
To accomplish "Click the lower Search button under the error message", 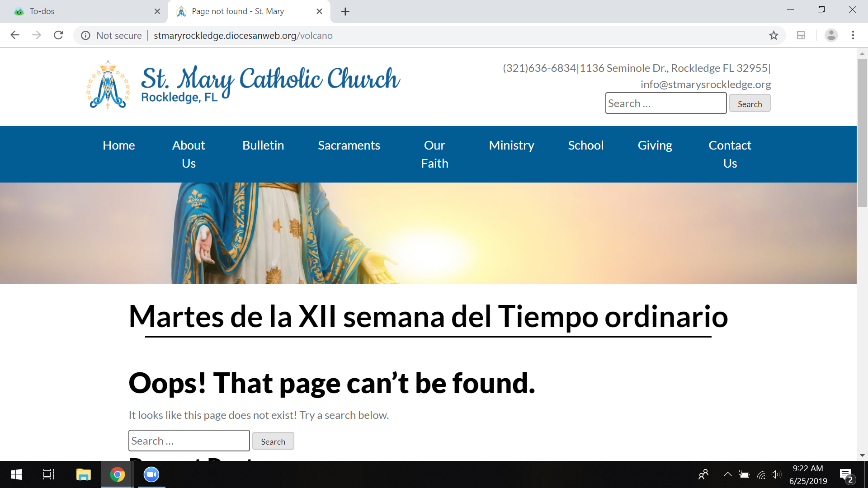I will click(x=273, y=441).
